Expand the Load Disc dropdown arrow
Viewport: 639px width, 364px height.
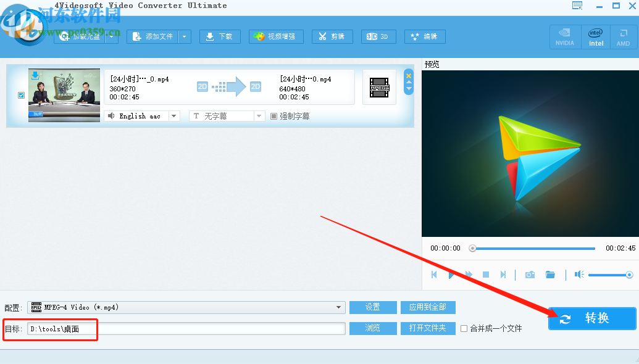point(112,36)
